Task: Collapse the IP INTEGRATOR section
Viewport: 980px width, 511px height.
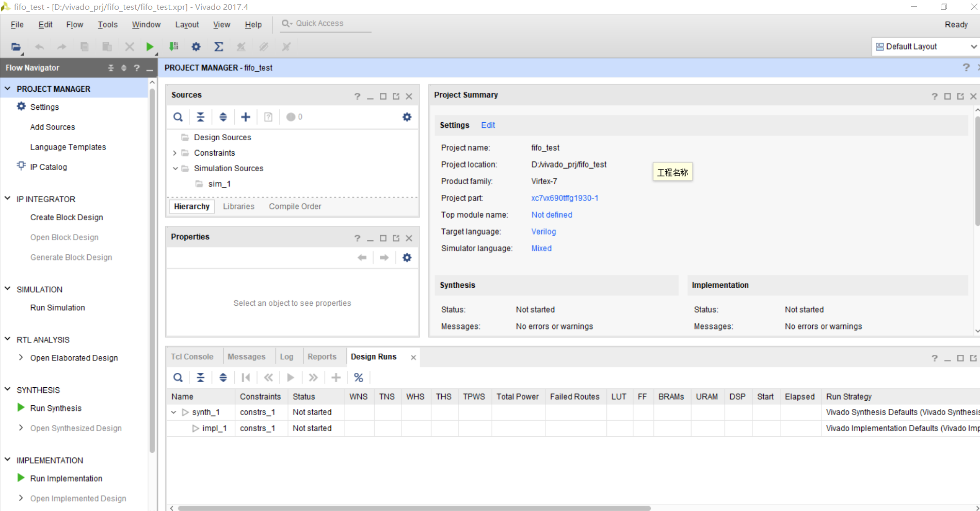Action: click(8, 199)
